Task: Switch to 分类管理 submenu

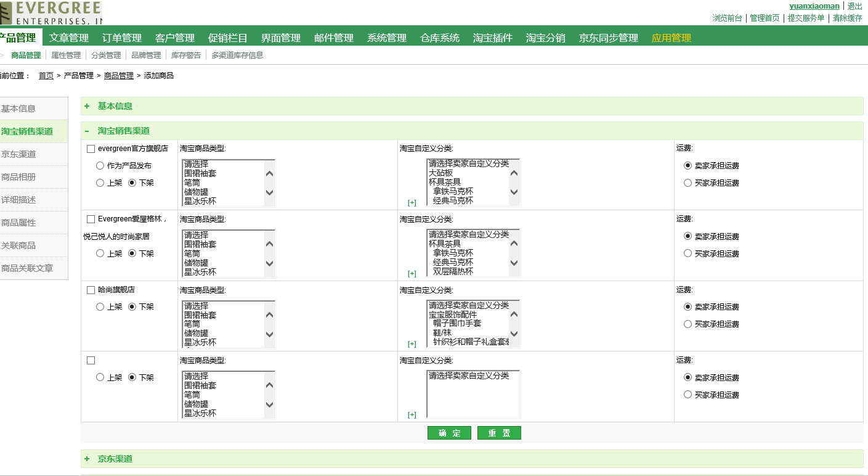Action: 106,55
